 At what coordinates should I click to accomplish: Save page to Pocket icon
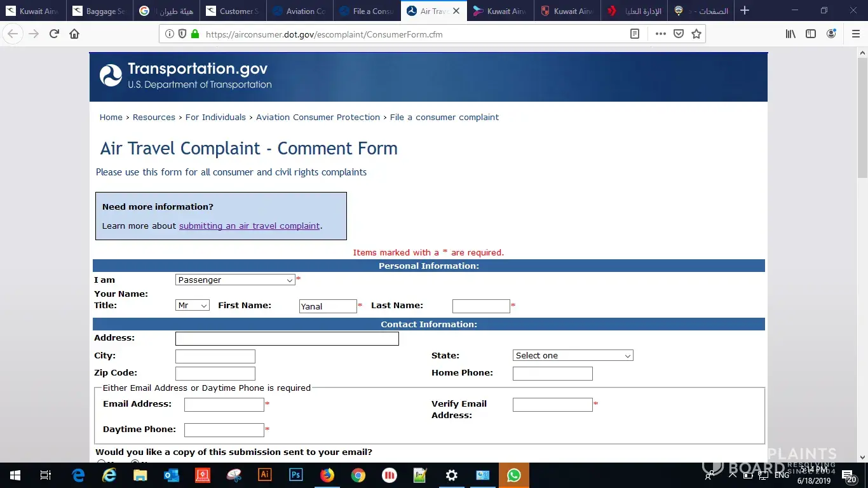(x=679, y=34)
